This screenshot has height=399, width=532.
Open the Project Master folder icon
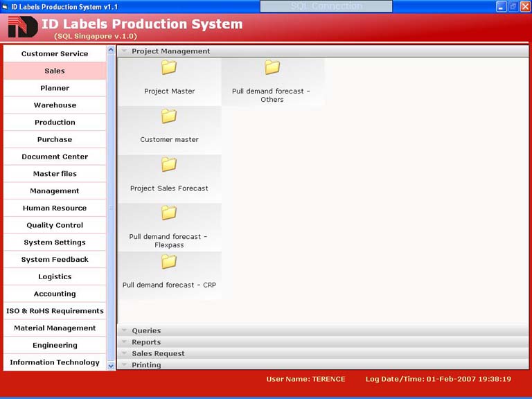pos(169,68)
